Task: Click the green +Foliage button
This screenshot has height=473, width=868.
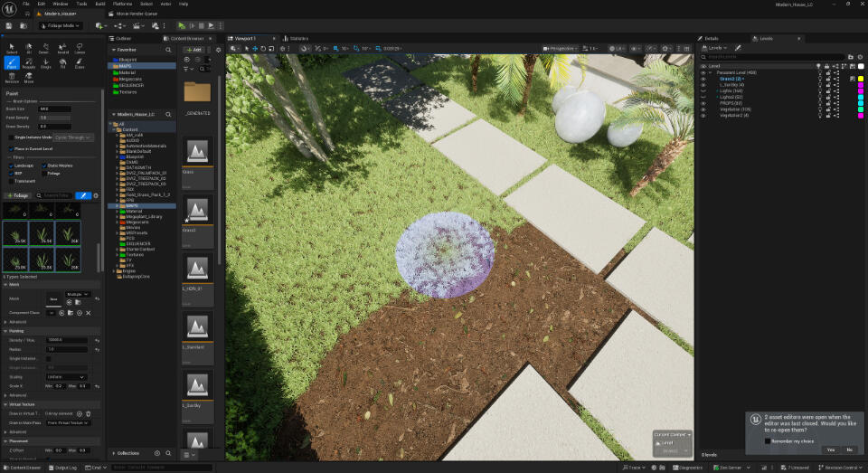Action: pos(18,195)
